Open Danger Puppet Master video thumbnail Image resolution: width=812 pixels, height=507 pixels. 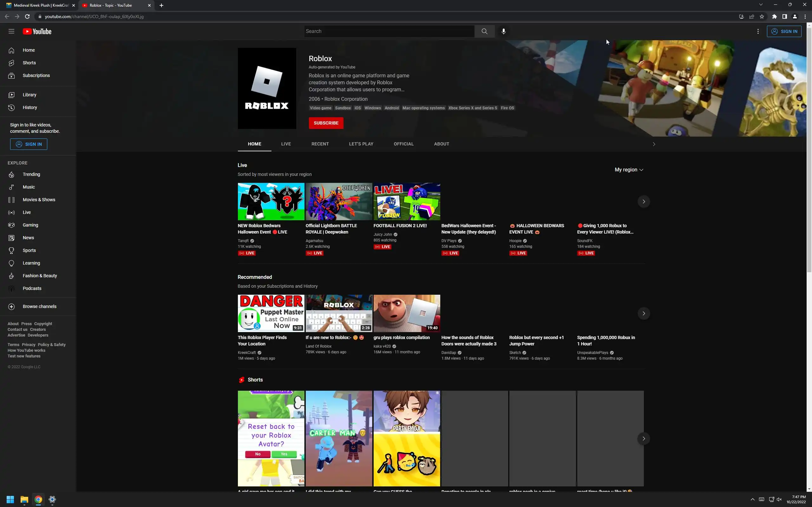(271, 313)
